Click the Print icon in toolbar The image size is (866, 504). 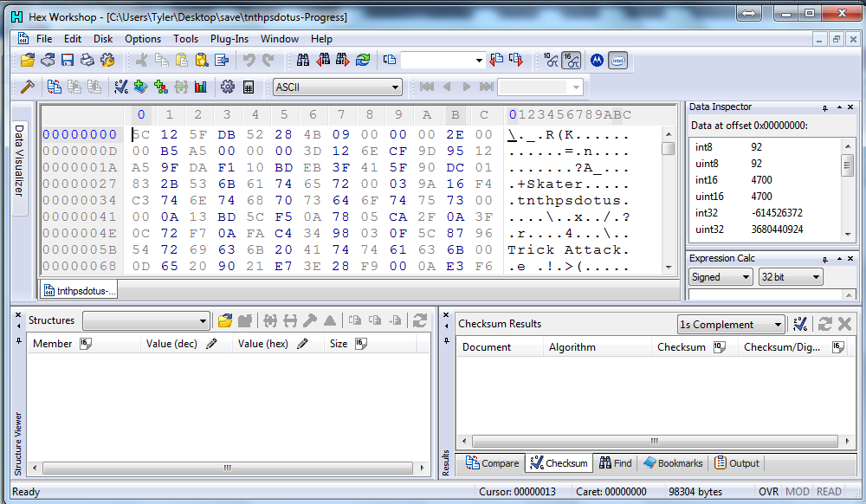pos(87,60)
